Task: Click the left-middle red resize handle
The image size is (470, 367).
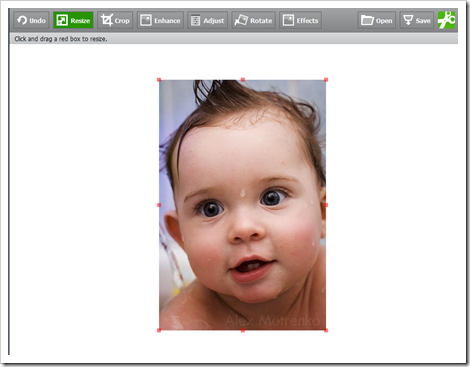Action: coord(159,205)
